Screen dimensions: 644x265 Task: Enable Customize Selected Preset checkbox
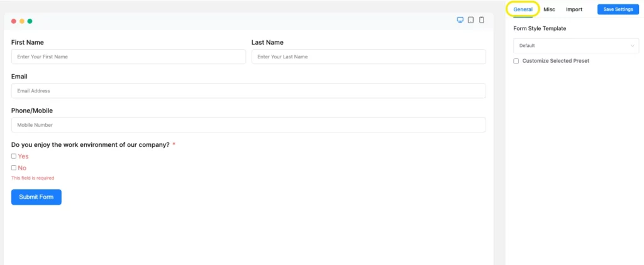516,61
